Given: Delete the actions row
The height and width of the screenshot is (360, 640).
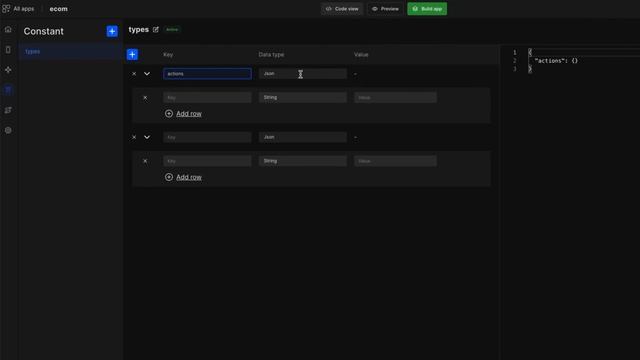Looking at the screenshot, I should point(134,74).
